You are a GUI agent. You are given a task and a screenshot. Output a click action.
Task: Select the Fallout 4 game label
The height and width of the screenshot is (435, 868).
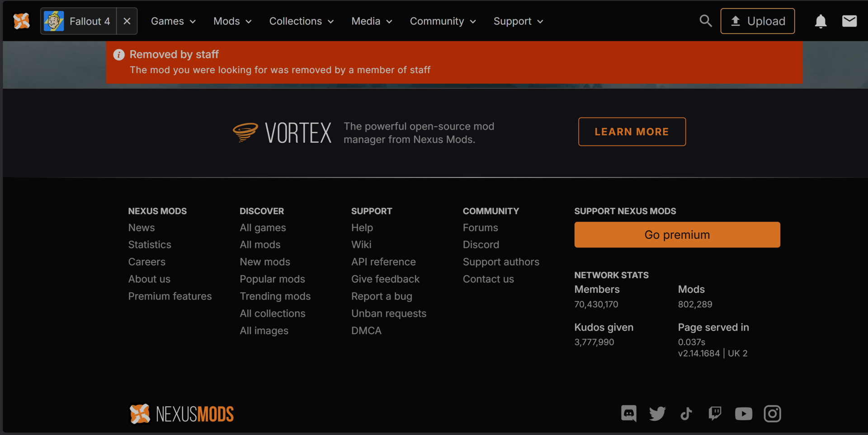click(90, 21)
